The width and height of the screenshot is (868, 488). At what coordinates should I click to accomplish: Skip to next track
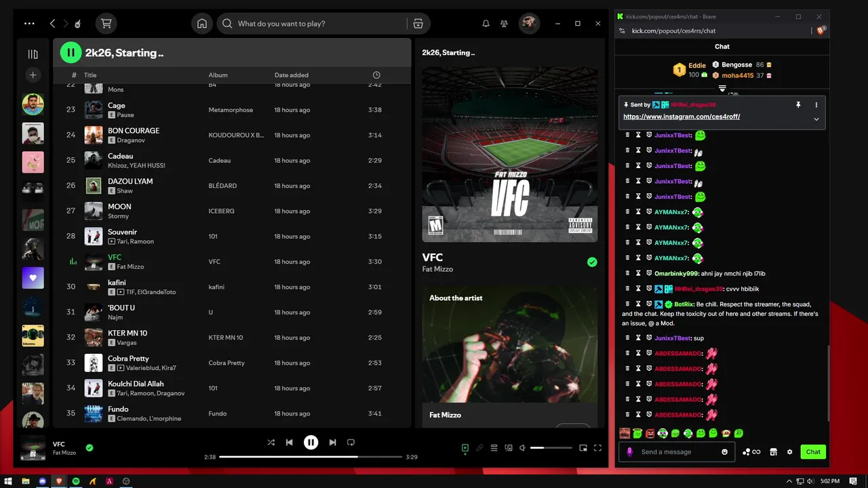[332, 443]
